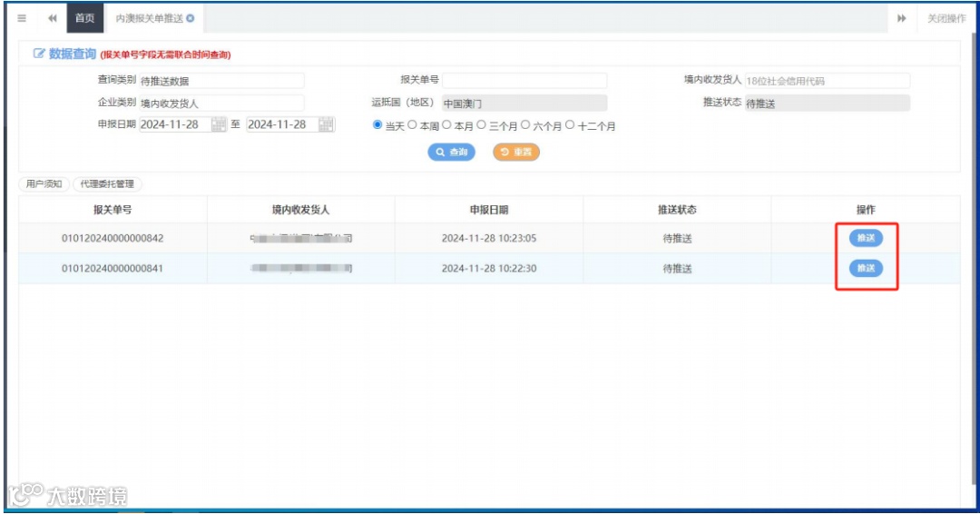Open the 运抵国(地区) field showing 中国澳门
Image resolution: width=980 pixels, height=514 pixels.
[x=524, y=104]
